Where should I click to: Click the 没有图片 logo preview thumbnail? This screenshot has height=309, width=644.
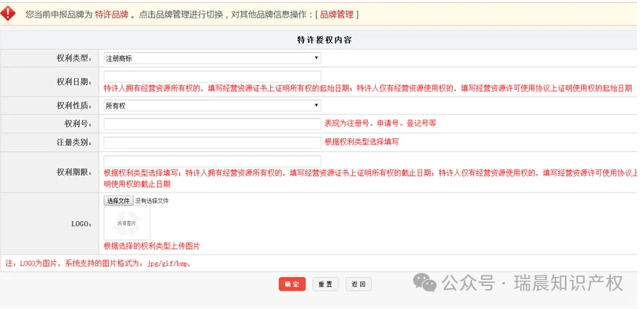pyautogui.click(x=127, y=223)
